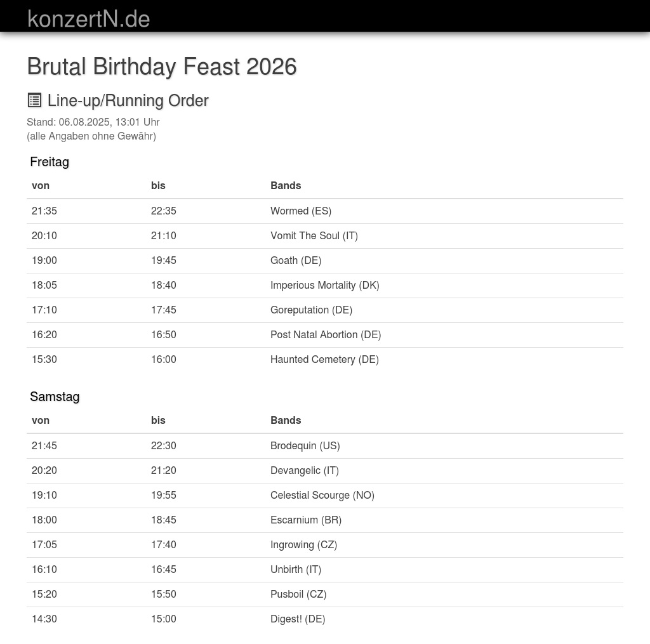Viewport: 650px width, 644px height.
Task: Open Imperious Mortality (DK) entry
Action: 325,285
